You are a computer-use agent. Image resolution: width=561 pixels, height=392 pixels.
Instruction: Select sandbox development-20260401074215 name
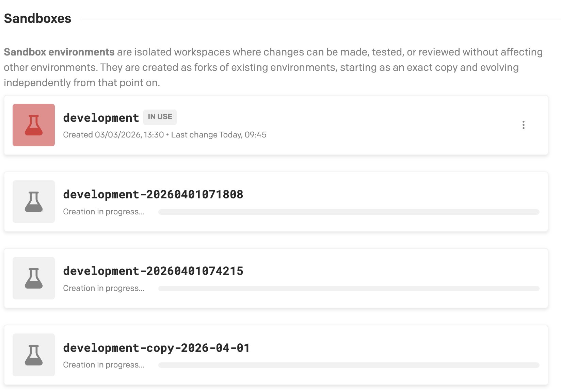pyautogui.click(x=153, y=271)
